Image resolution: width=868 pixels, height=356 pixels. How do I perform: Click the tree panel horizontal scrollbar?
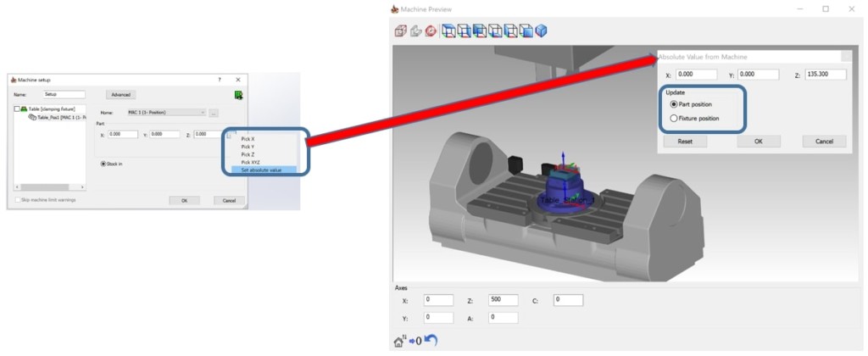pyautogui.click(x=50, y=187)
